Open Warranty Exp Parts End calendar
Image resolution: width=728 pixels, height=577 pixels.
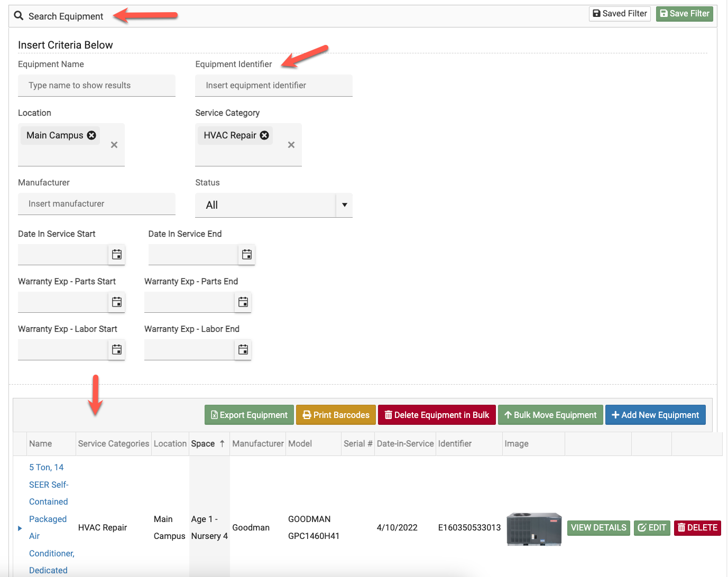click(x=243, y=302)
